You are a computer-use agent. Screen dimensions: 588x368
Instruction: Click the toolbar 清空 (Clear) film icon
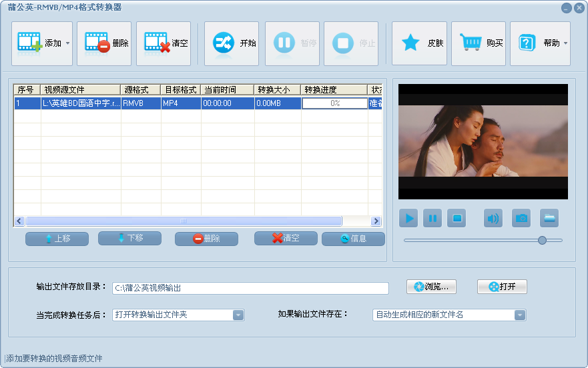pyautogui.click(x=157, y=43)
